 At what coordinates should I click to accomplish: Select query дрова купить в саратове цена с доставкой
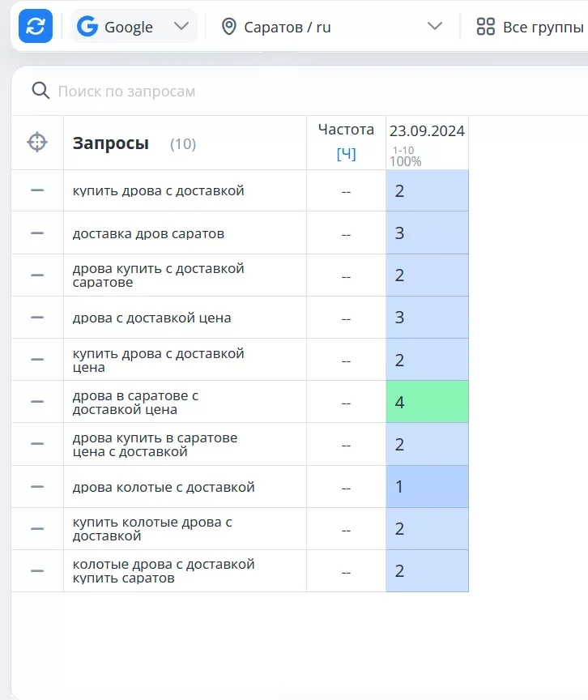155,445
